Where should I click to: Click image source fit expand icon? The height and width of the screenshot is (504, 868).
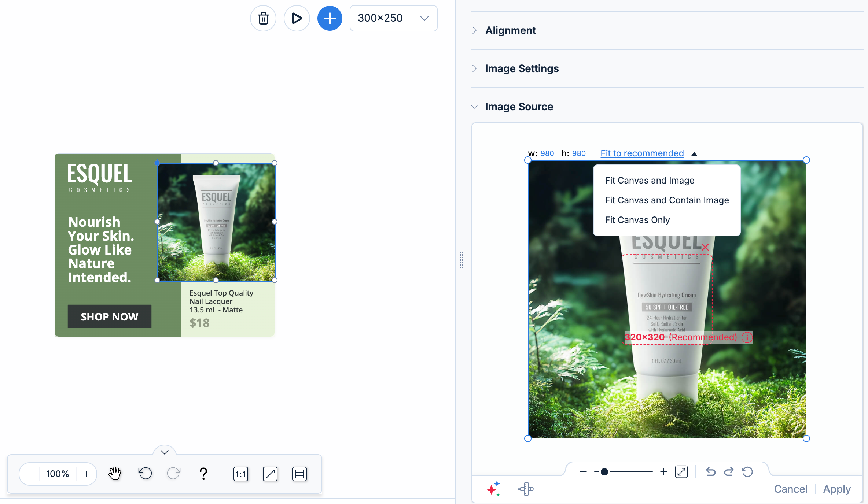click(681, 472)
